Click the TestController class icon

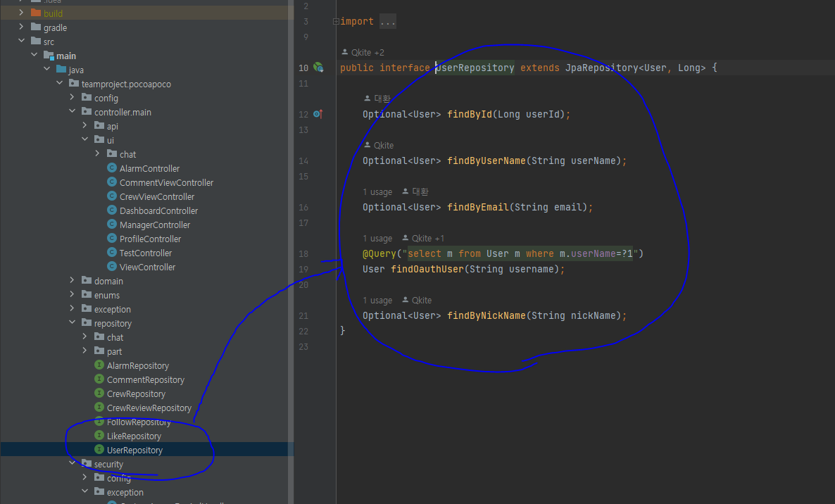(112, 252)
